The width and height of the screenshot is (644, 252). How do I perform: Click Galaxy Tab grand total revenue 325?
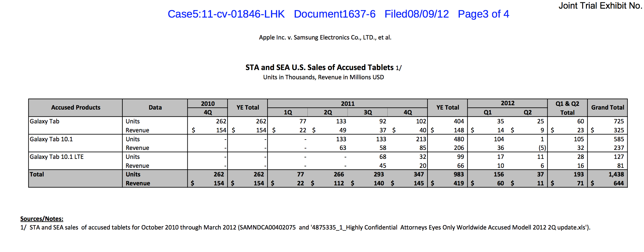(619, 130)
